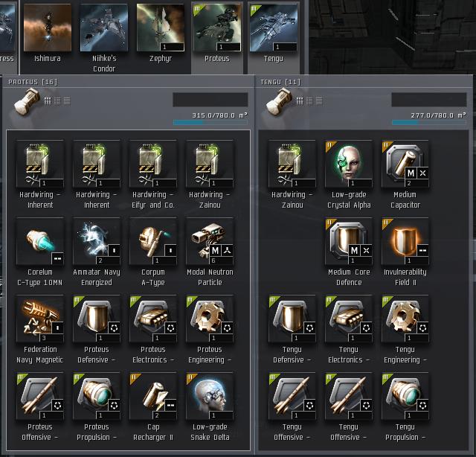
Task: Switch Tengu cargo to list view
Action: click(x=319, y=101)
